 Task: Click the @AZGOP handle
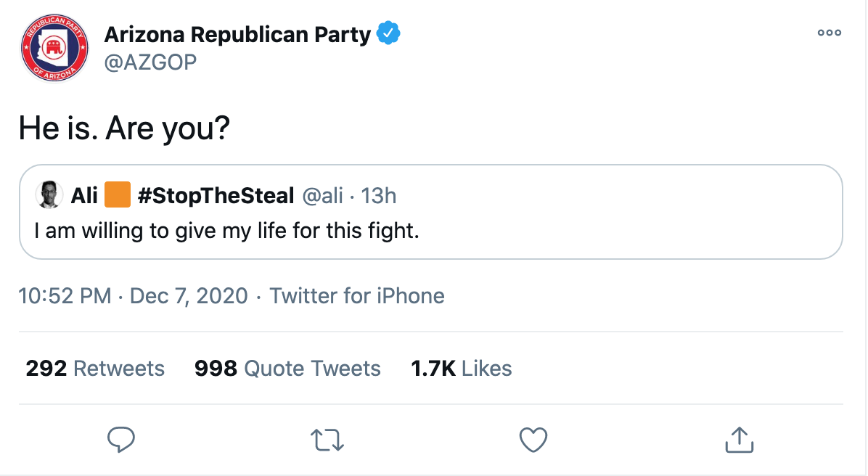coord(150,63)
